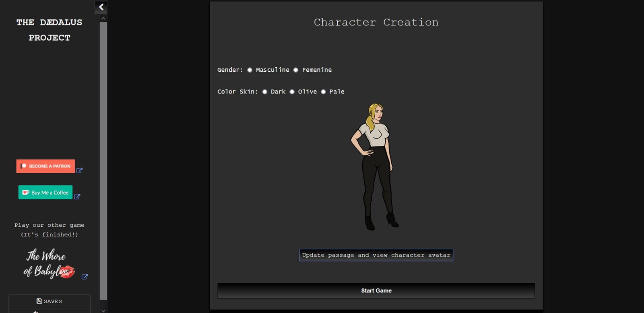
Task: Choose the Olive skin color
Action: (x=292, y=92)
